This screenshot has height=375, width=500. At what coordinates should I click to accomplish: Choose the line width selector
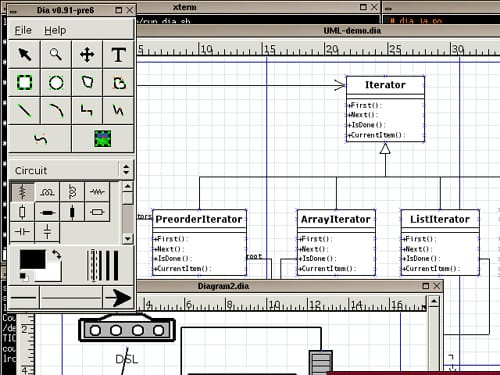tap(103, 265)
